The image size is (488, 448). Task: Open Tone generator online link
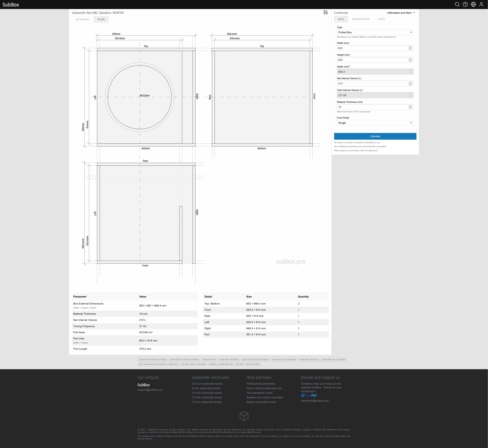coord(259,393)
